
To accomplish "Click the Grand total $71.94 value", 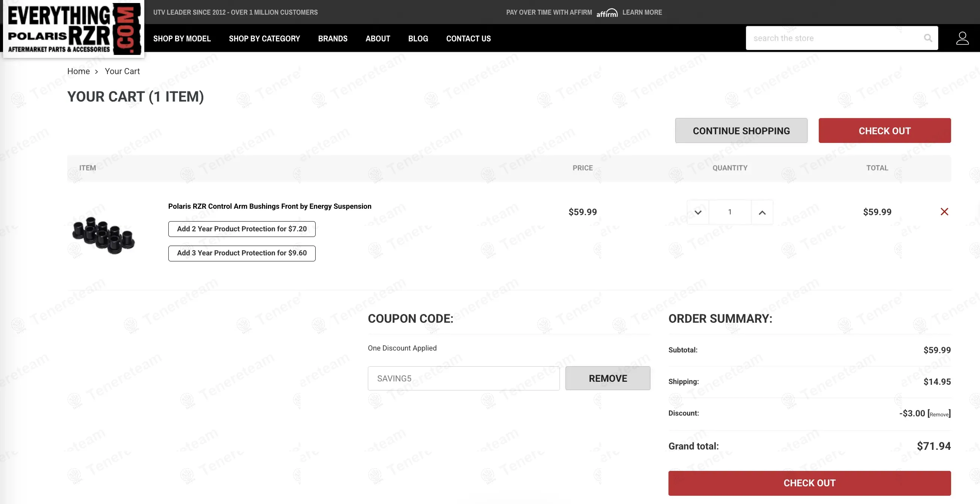I will tap(933, 446).
